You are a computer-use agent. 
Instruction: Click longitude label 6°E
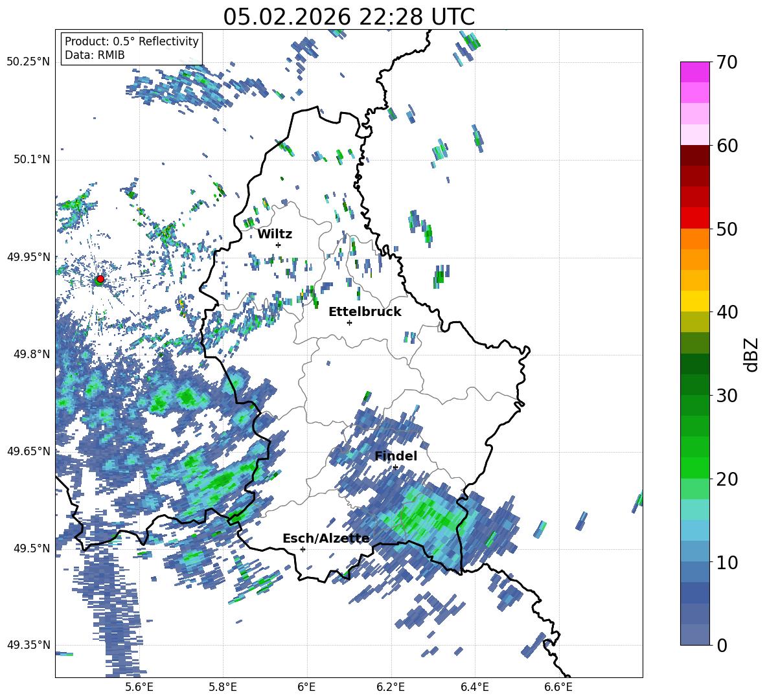click(x=306, y=687)
